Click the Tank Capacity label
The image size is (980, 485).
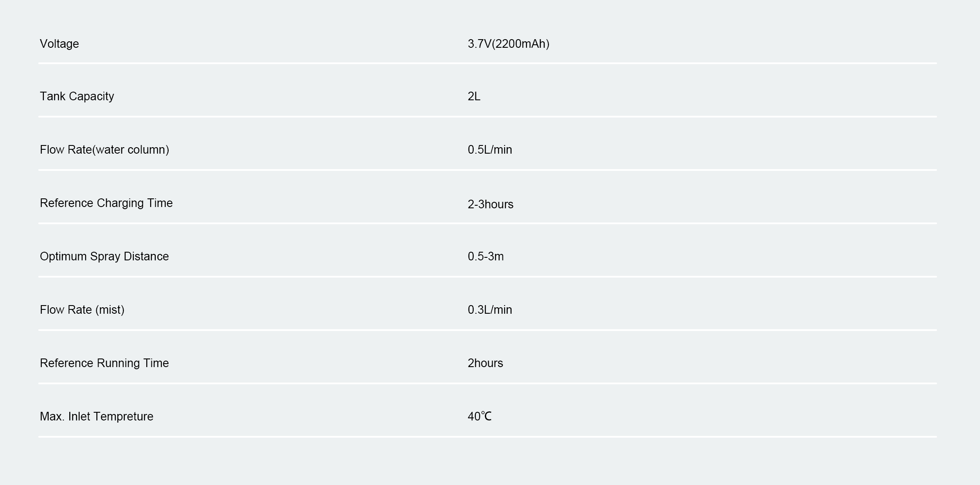coord(77,96)
